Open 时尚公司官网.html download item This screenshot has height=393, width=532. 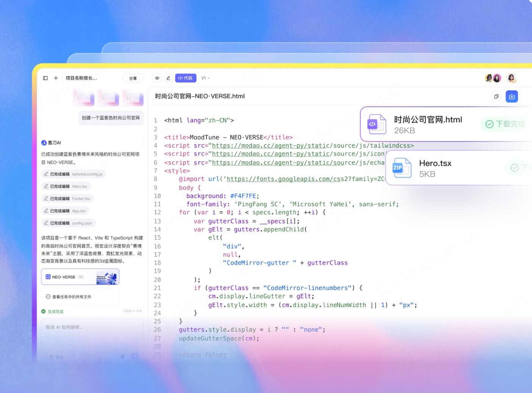tap(446, 124)
